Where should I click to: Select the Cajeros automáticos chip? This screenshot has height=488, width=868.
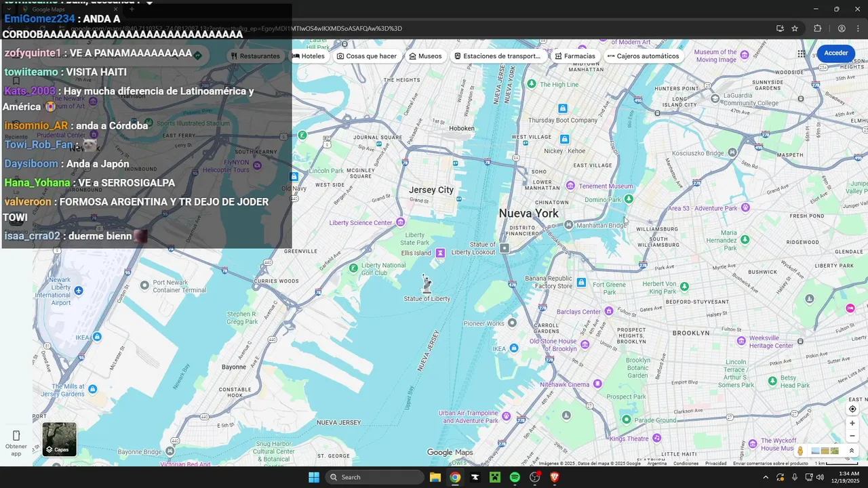point(644,56)
